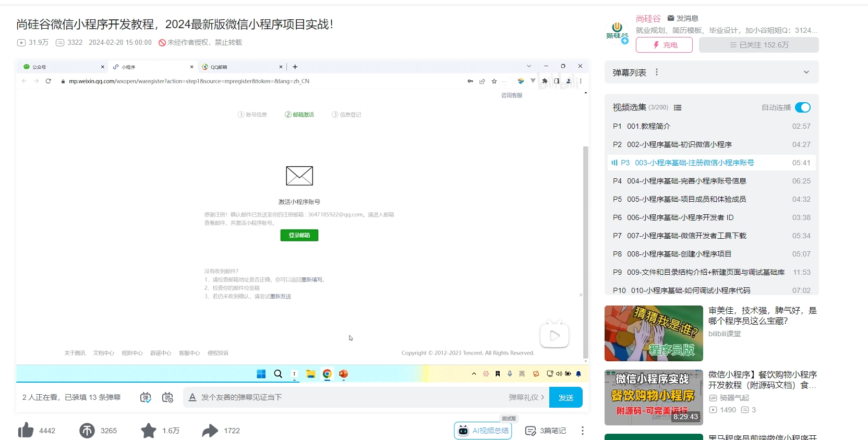Click the danmaku count 3322 icon
The image size is (868, 440).
tap(60, 43)
